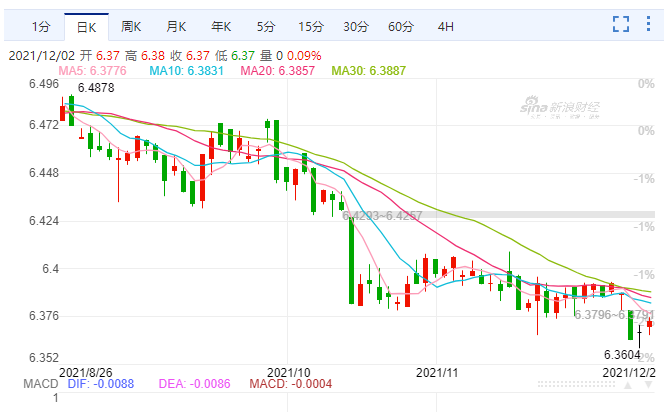
Task: Click the DEA: -0.0086 value
Action: 195,384
